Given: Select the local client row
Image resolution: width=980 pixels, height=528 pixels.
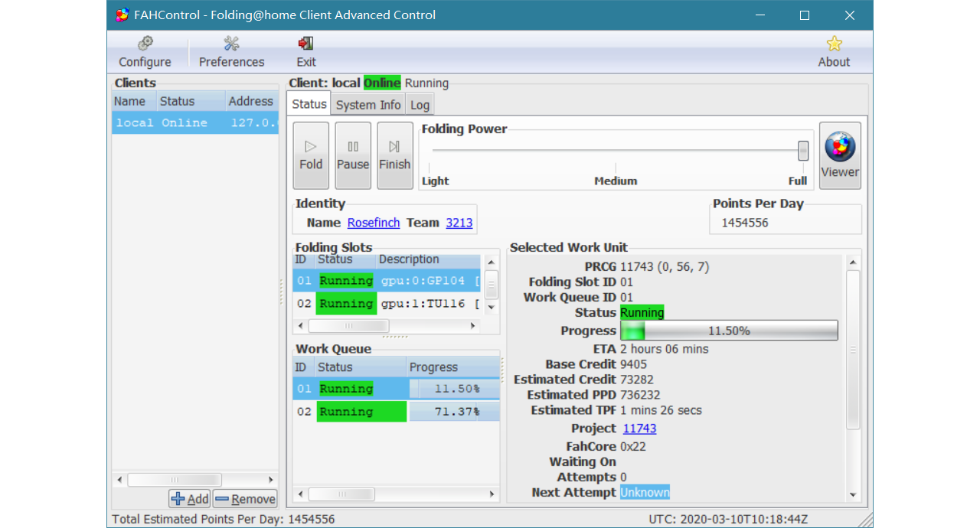Looking at the screenshot, I should [195, 122].
